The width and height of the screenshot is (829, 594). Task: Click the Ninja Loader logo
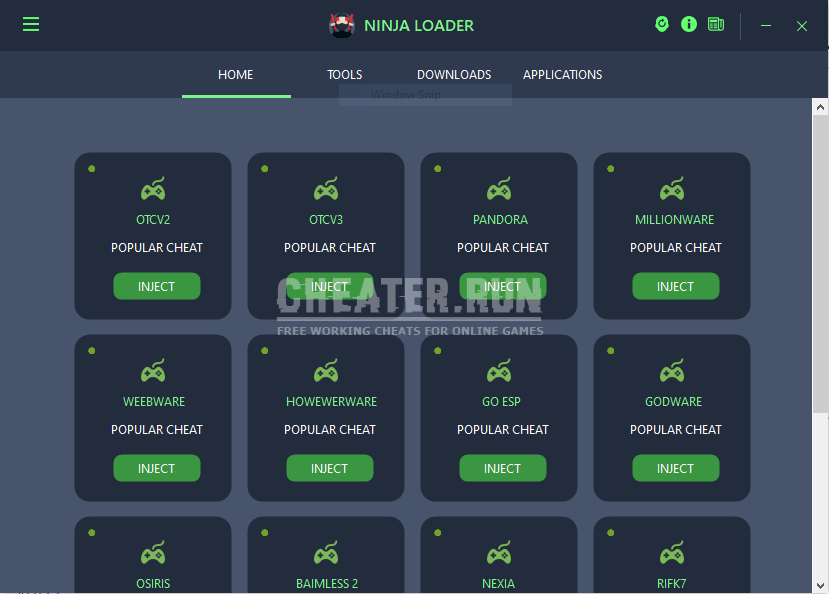342,25
